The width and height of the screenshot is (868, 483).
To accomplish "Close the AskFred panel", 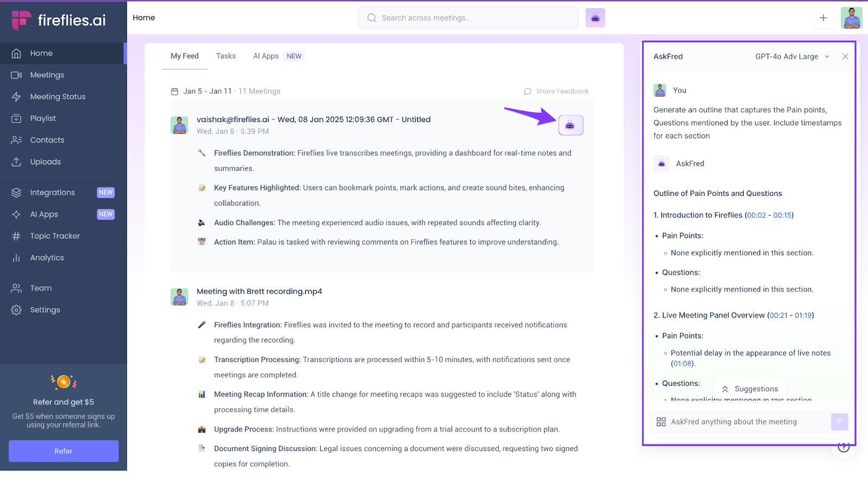I will pyautogui.click(x=845, y=56).
